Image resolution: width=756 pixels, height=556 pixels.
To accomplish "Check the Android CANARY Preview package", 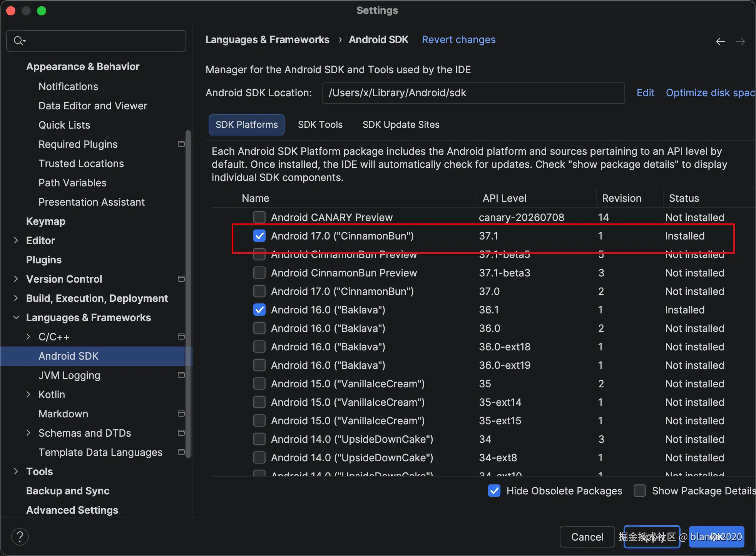I will [259, 217].
